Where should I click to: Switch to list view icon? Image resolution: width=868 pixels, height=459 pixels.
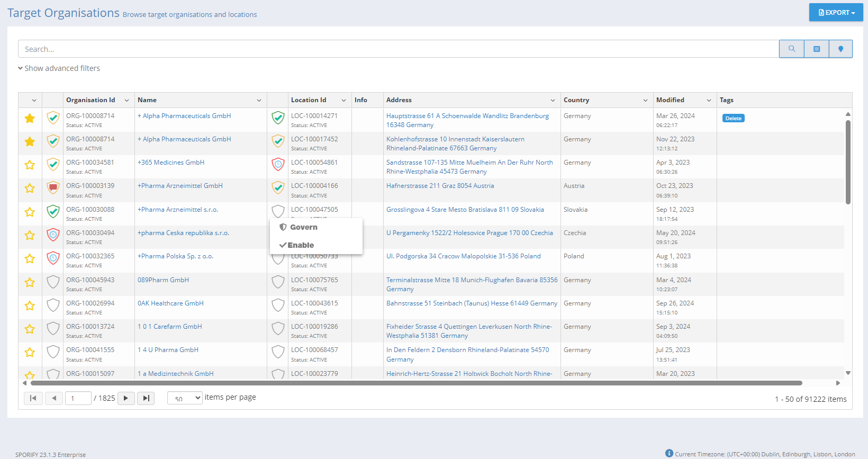[817, 49]
